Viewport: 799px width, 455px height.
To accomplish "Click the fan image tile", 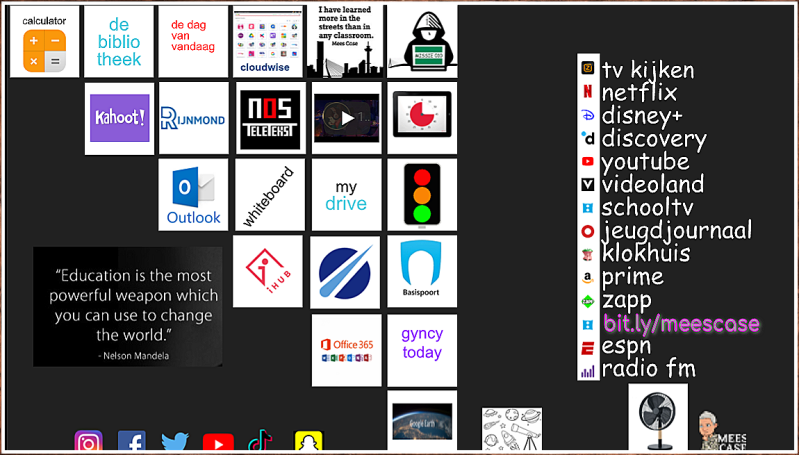I will (x=658, y=417).
